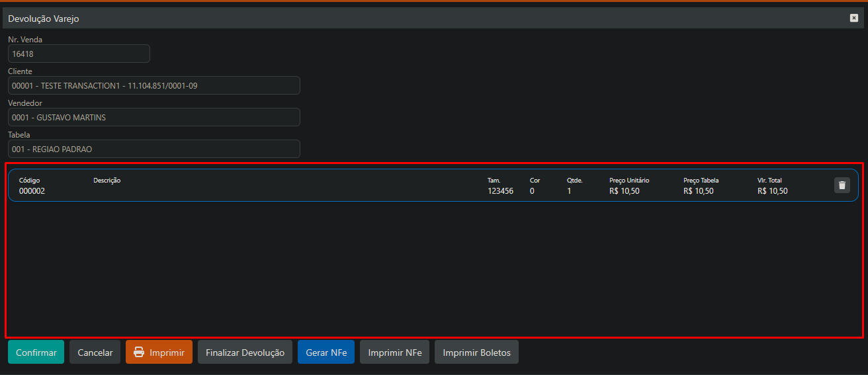Click the orange Imprimir button with printer icon

(x=159, y=352)
